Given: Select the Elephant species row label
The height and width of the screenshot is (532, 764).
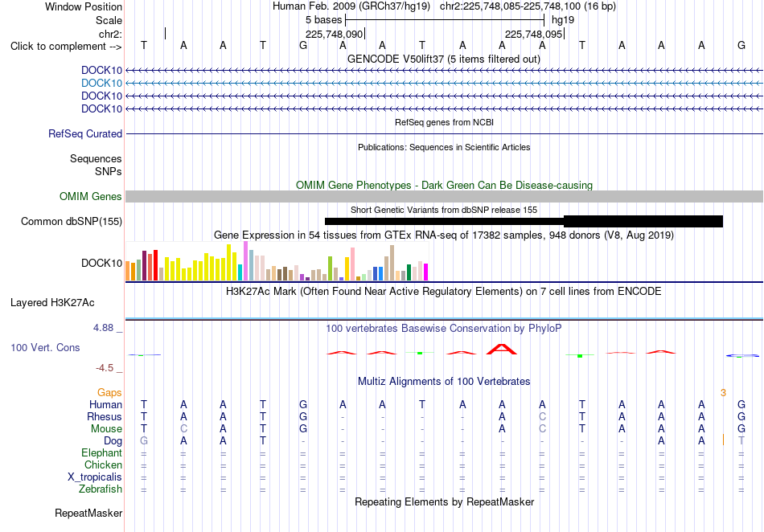Looking at the screenshot, I should click(101, 453).
